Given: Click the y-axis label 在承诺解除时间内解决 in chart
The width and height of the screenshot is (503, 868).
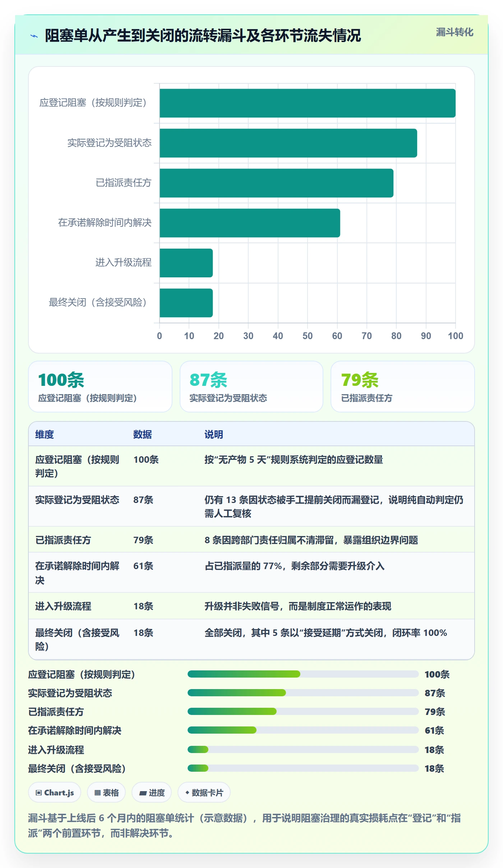Looking at the screenshot, I should tap(105, 223).
